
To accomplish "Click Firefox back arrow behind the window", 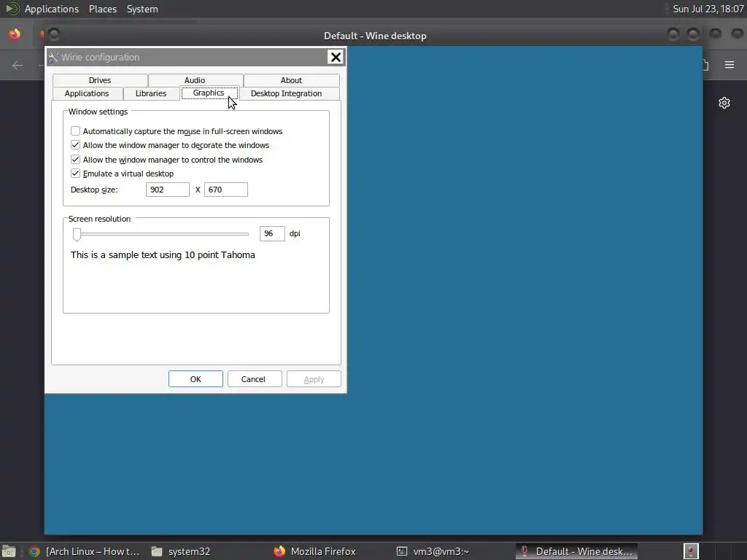I will (18, 65).
